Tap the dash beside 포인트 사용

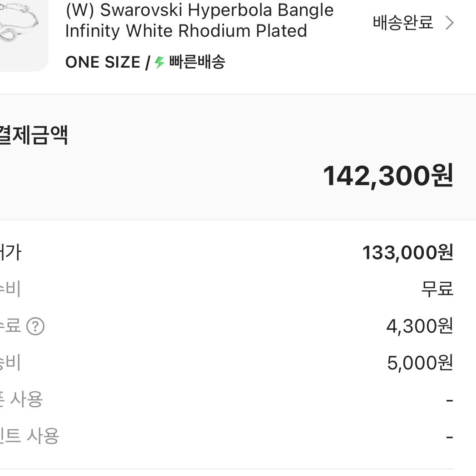point(450,437)
